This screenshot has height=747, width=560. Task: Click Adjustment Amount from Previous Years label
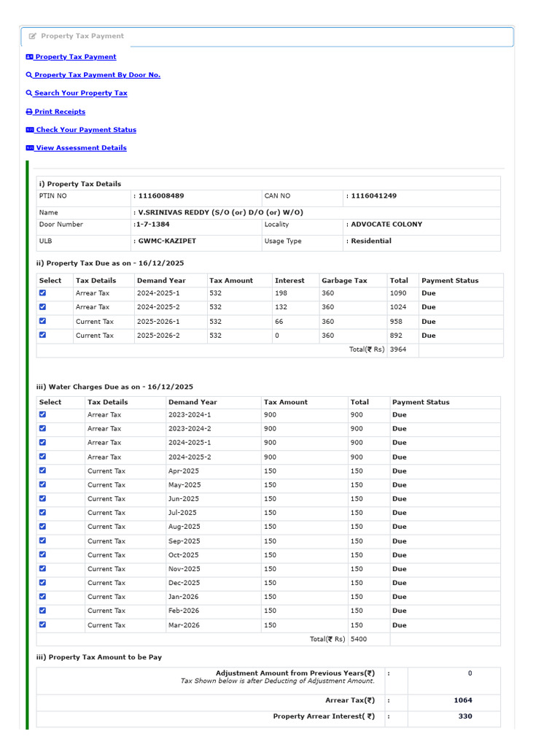(295, 673)
